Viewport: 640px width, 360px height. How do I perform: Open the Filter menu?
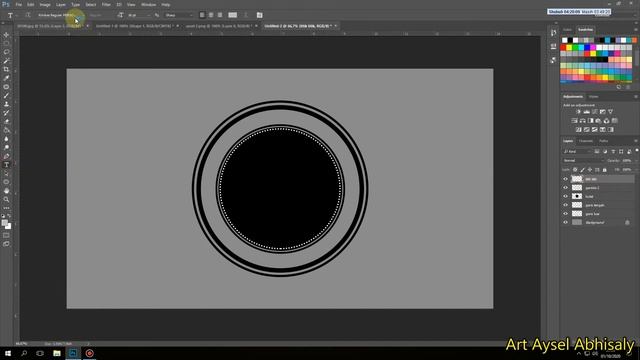point(106,4)
